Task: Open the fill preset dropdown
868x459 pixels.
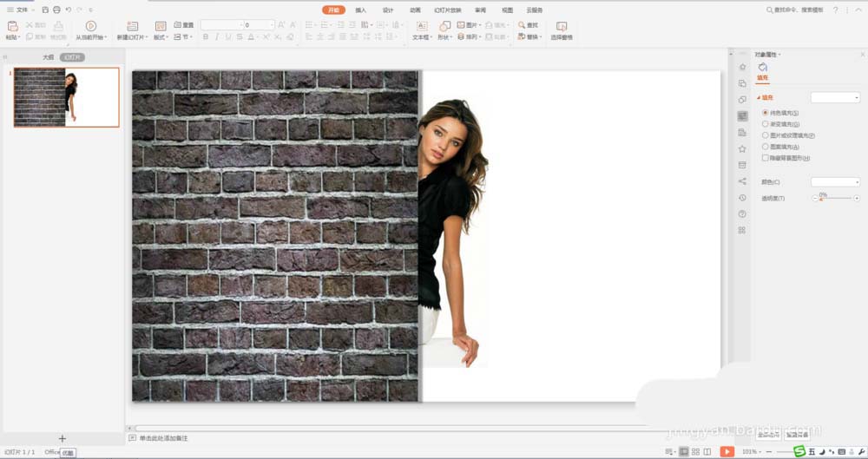Action: pyautogui.click(x=835, y=98)
